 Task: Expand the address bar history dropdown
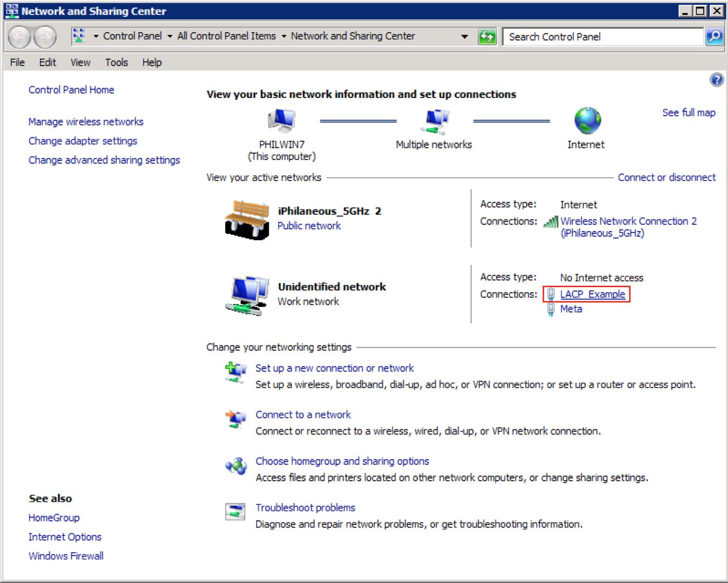(464, 36)
